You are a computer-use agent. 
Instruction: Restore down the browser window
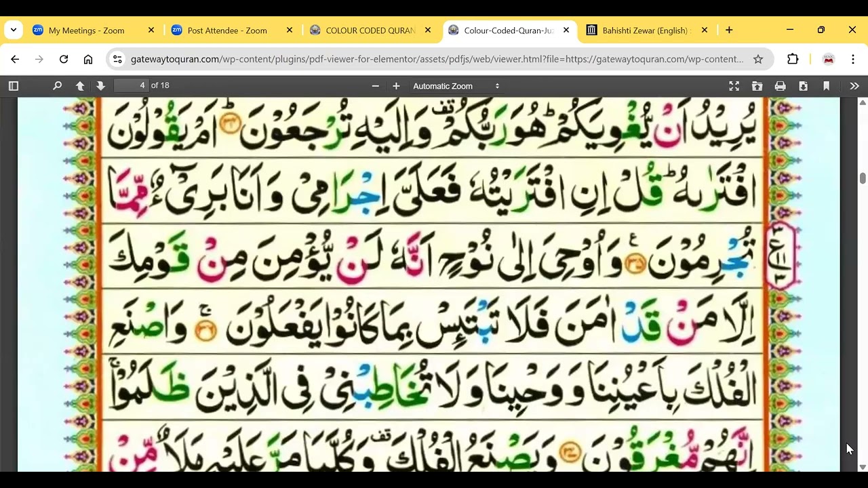point(821,30)
